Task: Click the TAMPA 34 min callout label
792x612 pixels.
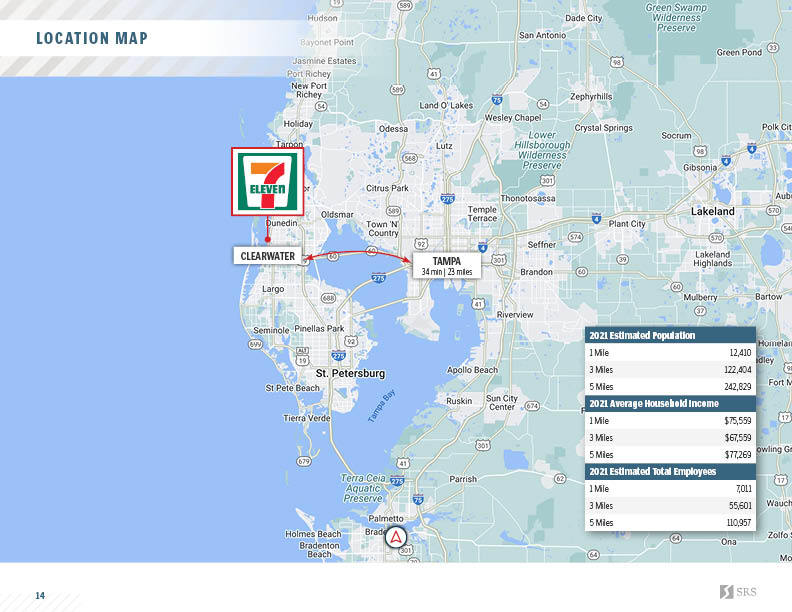Action: pos(447,266)
